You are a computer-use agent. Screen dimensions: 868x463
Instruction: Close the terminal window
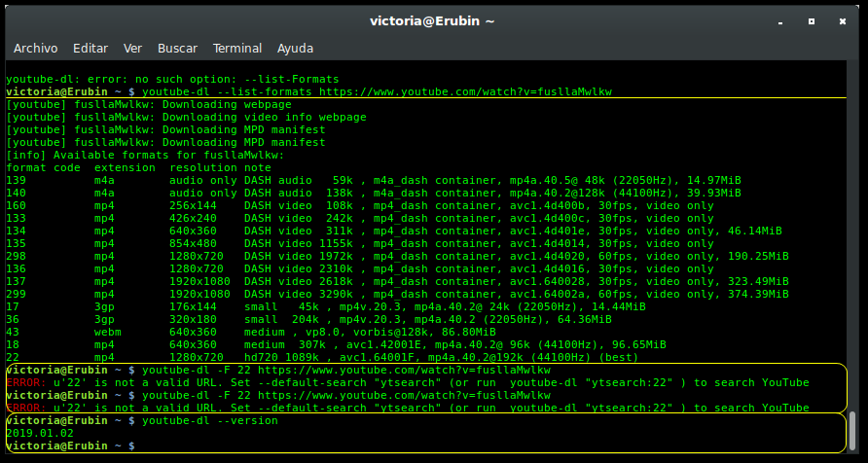click(x=843, y=21)
